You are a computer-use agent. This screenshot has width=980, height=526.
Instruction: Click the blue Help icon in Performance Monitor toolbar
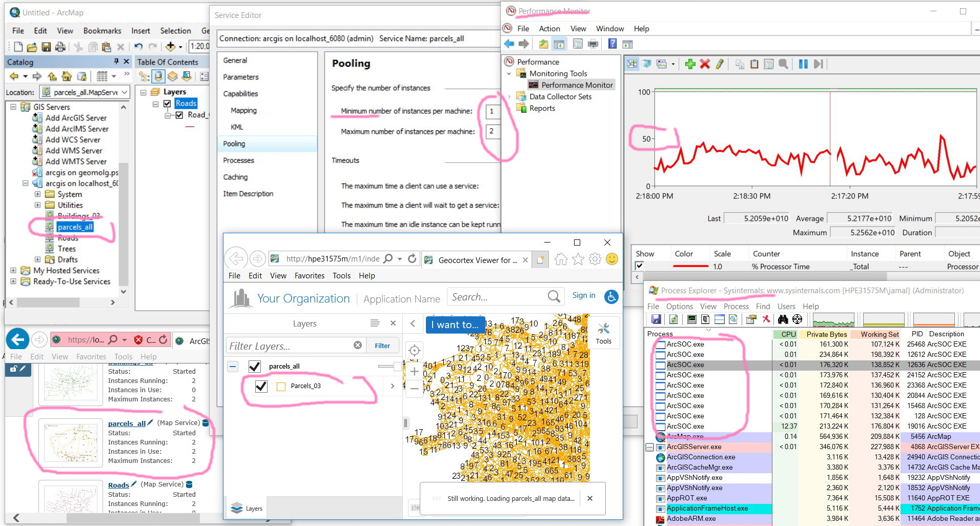pos(612,44)
